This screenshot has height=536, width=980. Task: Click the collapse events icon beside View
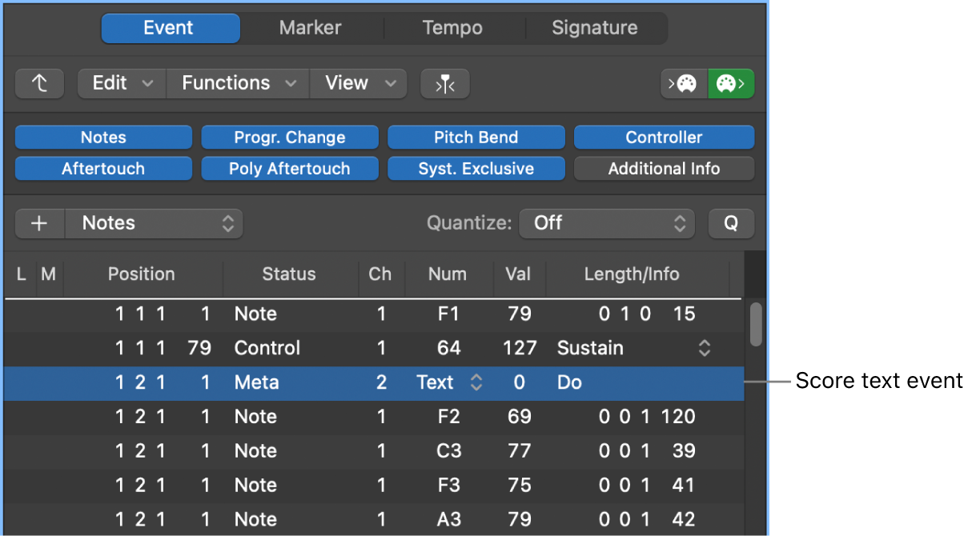click(x=444, y=83)
